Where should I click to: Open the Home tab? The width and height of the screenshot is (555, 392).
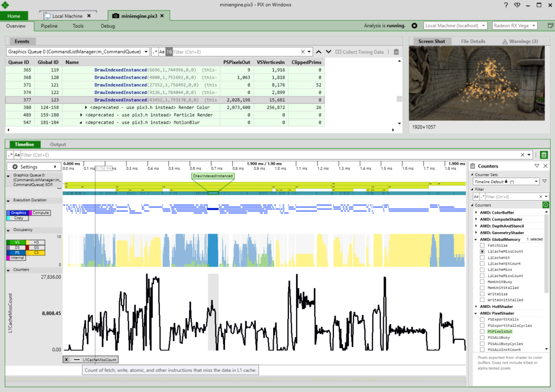point(14,16)
